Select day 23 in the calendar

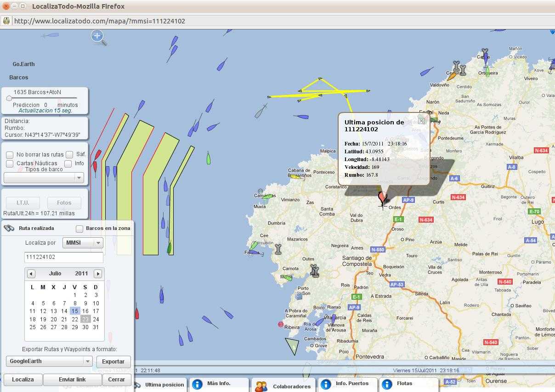pos(85,319)
